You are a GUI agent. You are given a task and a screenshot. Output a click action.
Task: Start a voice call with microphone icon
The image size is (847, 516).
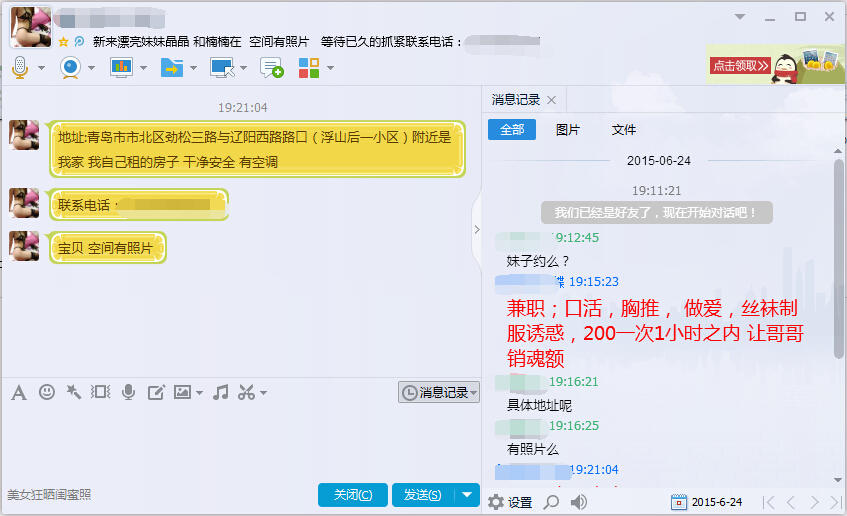(x=20, y=68)
